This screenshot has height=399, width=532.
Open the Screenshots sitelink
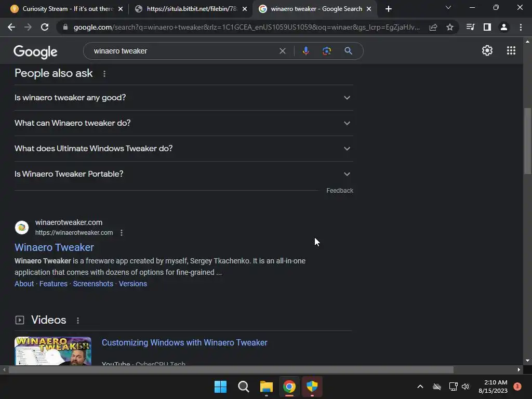93,284
